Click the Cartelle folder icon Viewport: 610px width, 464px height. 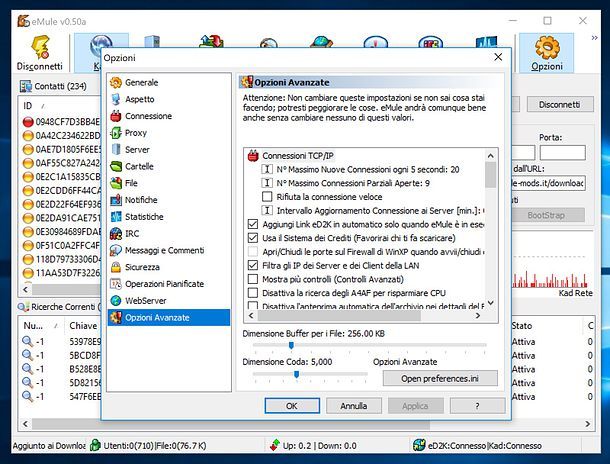tap(116, 166)
